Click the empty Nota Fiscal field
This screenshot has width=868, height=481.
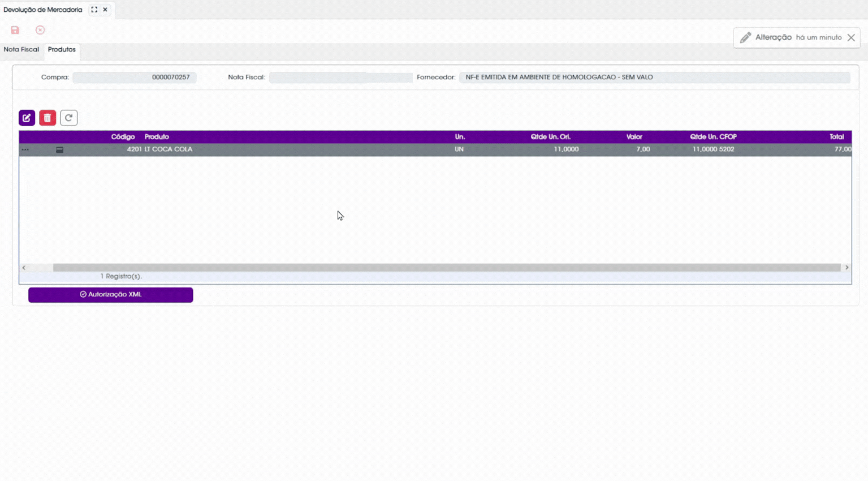tap(340, 77)
